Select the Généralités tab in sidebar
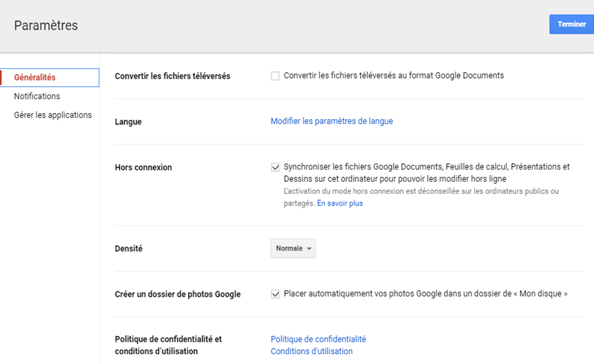The width and height of the screenshot is (594, 364). (35, 78)
